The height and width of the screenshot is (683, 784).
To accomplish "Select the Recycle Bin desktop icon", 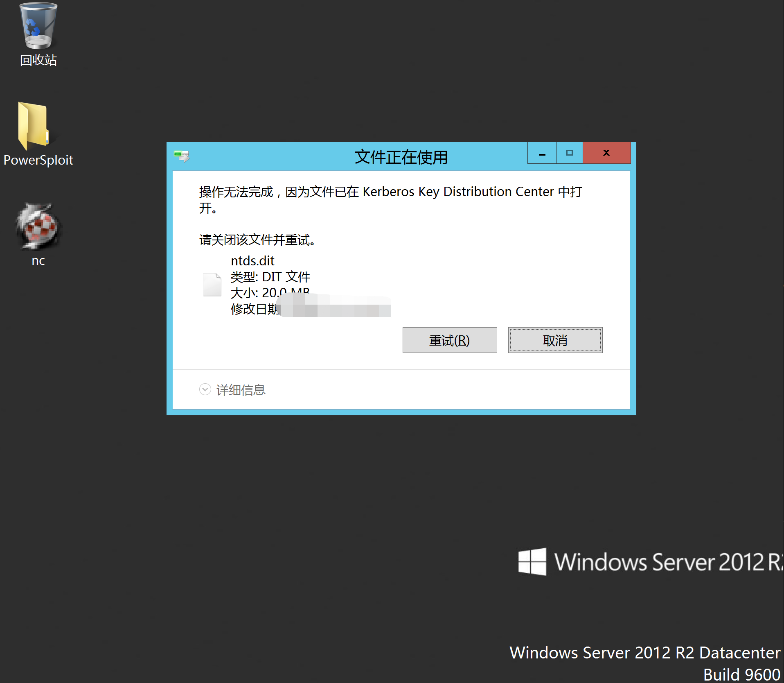I will coord(38,27).
